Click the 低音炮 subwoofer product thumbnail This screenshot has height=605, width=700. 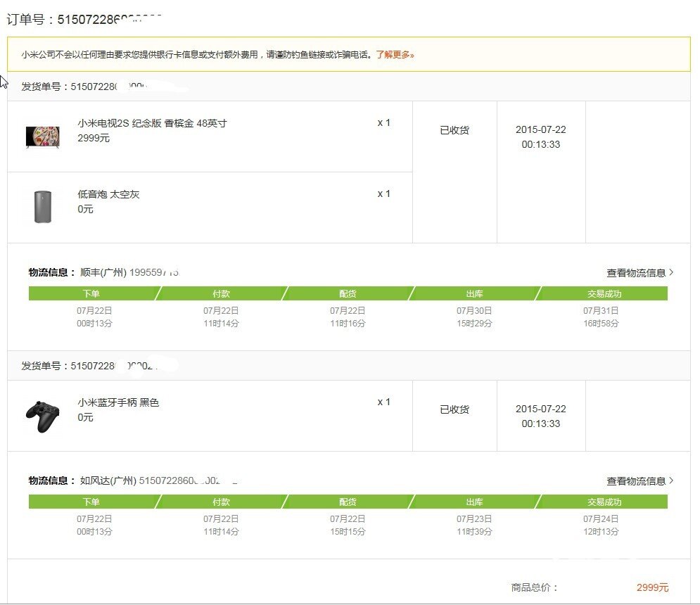[43, 207]
